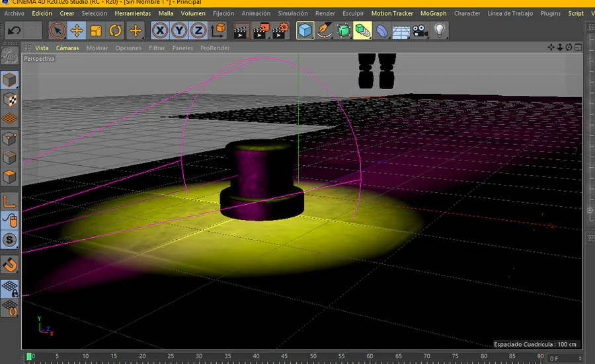Screen dimensions: 595x364
Task: Open the Light object icon
Action: tap(439, 30)
